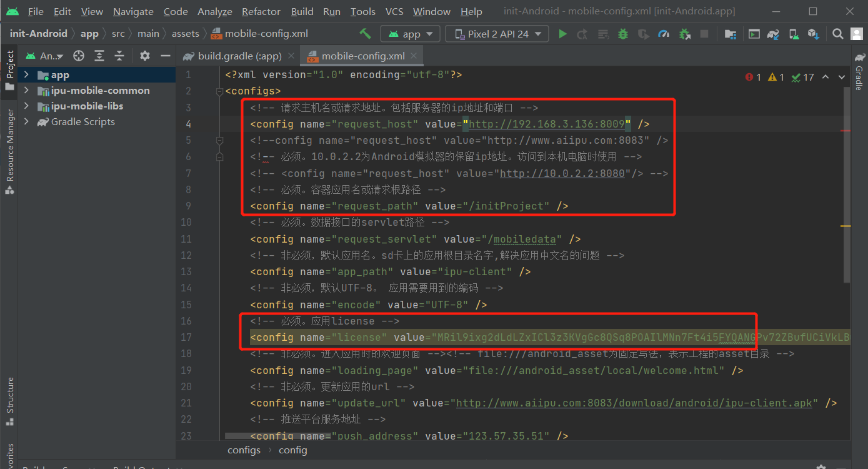Click the Make Project hammer icon

365,34
